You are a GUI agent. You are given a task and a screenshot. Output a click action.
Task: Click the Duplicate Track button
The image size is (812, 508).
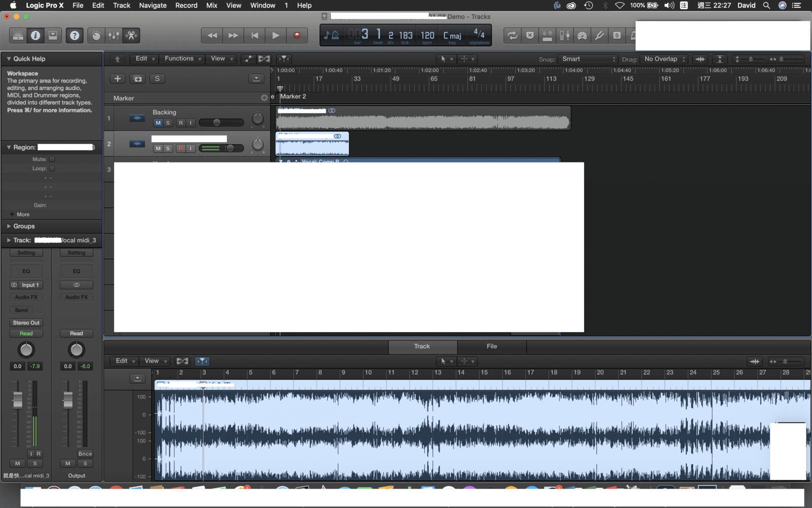click(138, 79)
